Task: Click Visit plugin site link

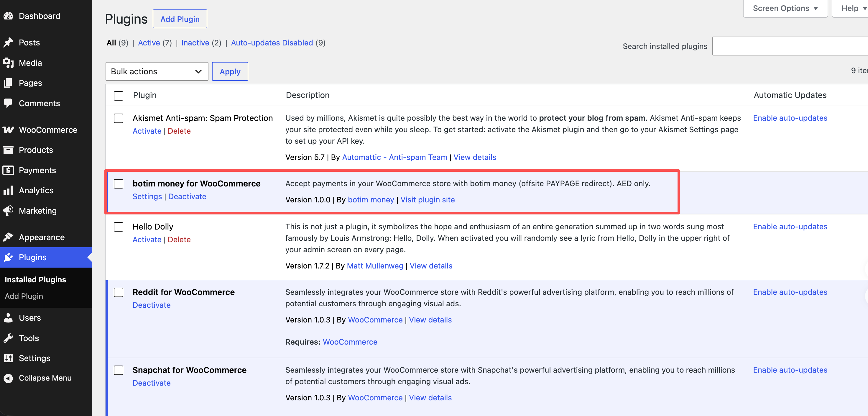Action: [428, 200]
